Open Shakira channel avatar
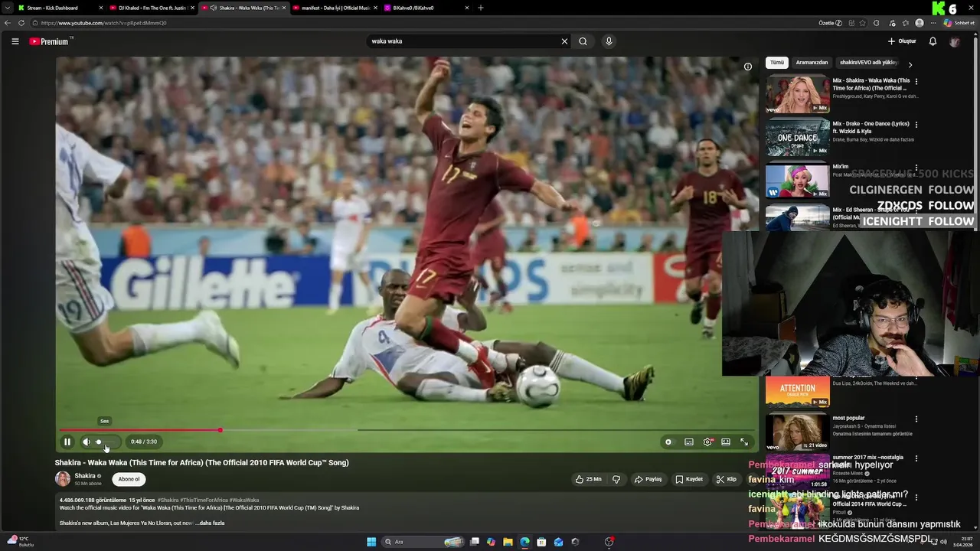980x551 pixels. click(63, 479)
